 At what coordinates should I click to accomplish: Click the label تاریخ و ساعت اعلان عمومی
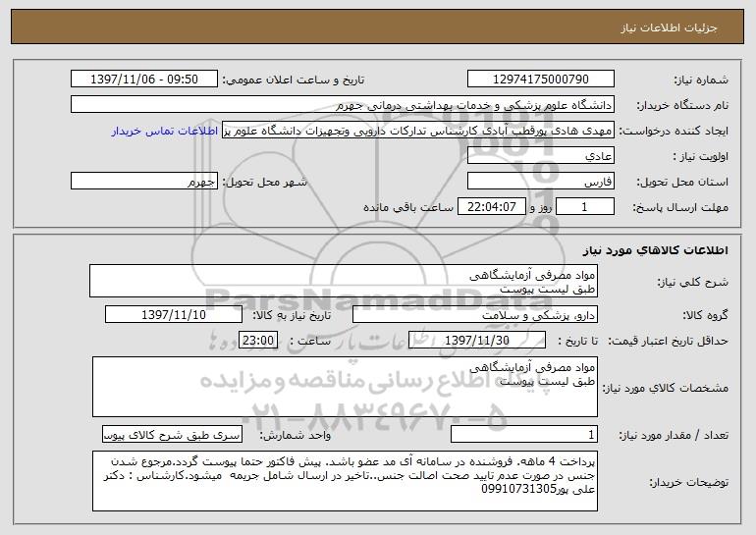(x=294, y=80)
